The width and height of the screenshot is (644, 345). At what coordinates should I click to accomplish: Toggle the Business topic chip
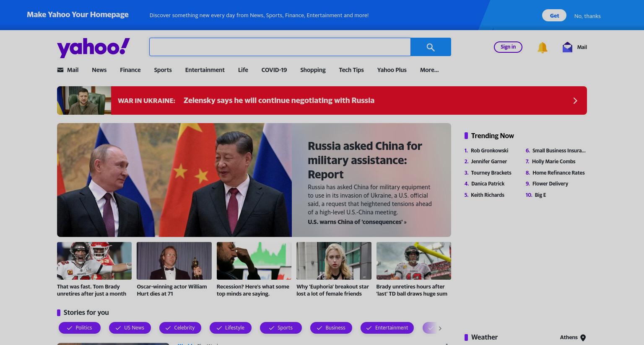click(x=331, y=328)
